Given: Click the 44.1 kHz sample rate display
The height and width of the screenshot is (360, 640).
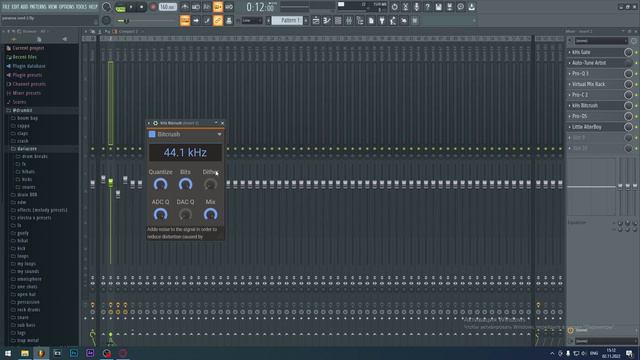Looking at the screenshot, I should (x=185, y=153).
